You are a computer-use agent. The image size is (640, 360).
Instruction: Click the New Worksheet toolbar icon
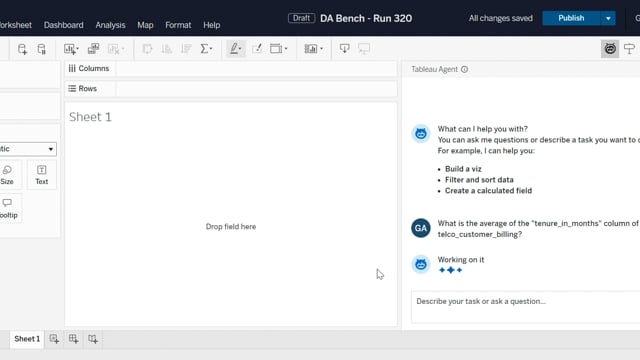click(x=71, y=49)
